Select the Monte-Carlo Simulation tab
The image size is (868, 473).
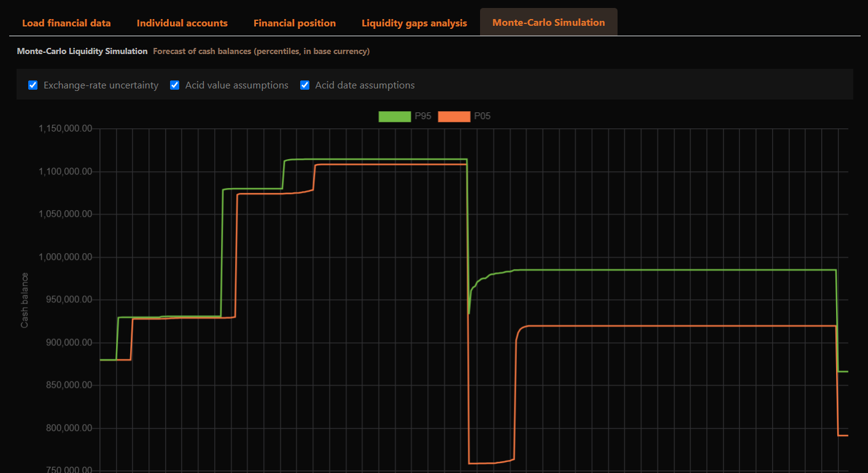(x=548, y=22)
